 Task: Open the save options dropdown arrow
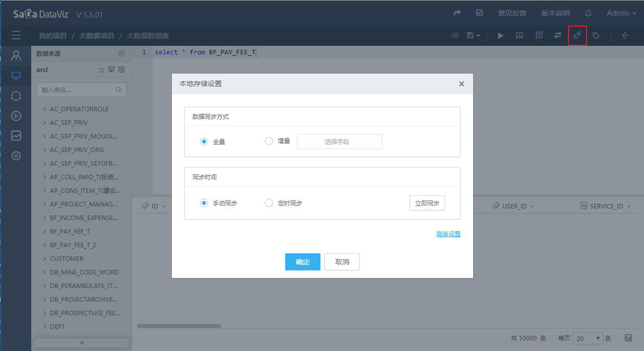(x=478, y=36)
